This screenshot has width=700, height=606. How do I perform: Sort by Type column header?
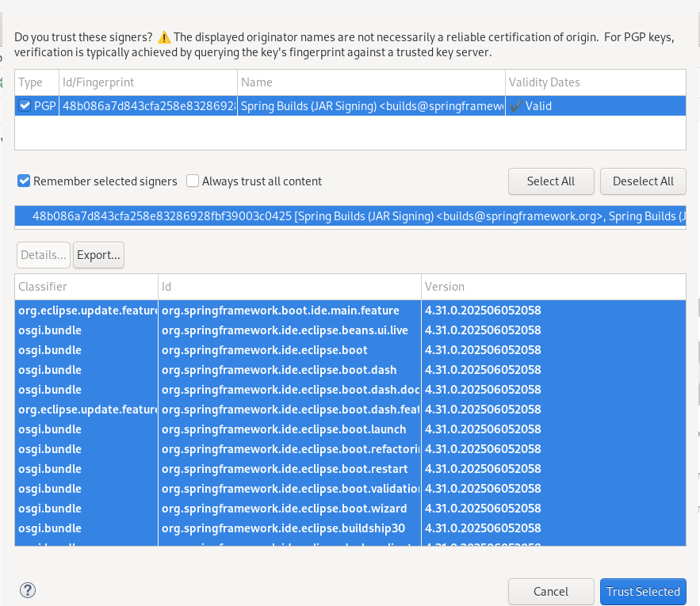(36, 82)
